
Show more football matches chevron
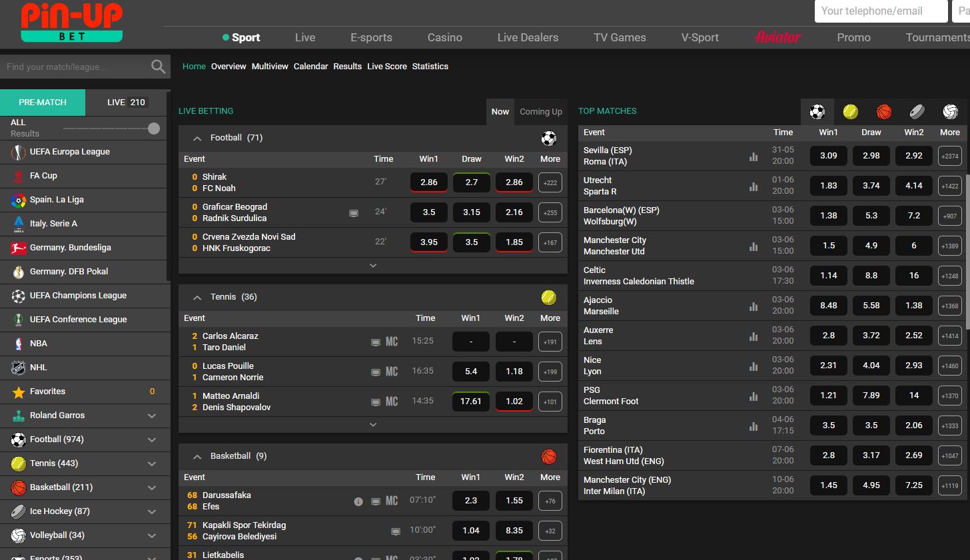point(373,266)
